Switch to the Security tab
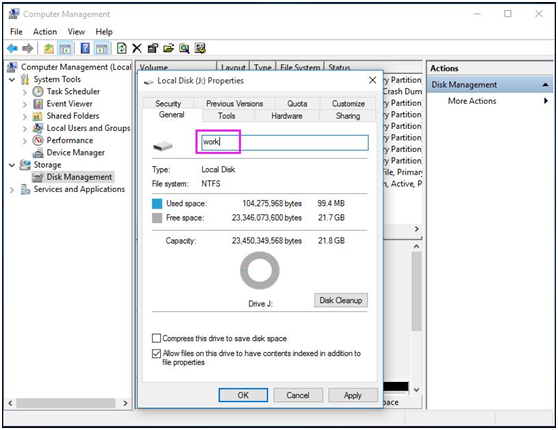The image size is (558, 430). tap(168, 103)
